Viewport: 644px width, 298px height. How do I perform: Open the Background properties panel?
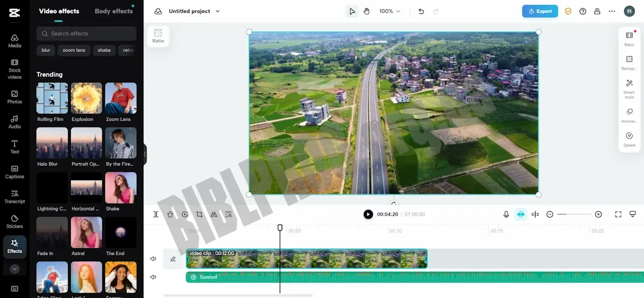click(x=630, y=63)
